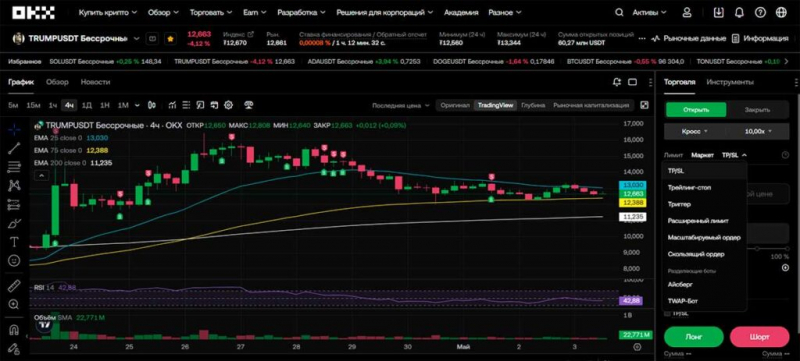Select the ruler measure tool
This screenshot has width=800, height=361.
[14, 285]
